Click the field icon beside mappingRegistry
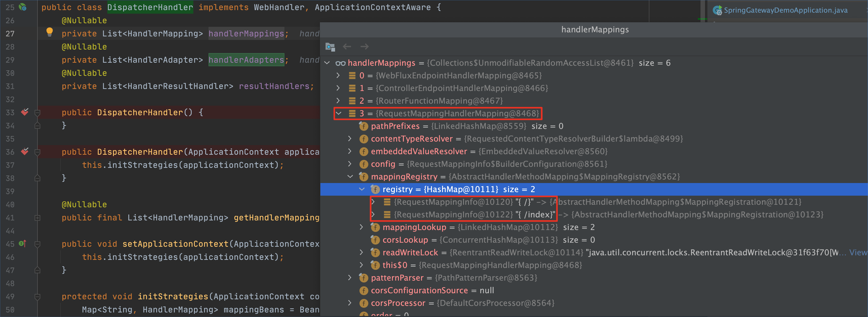The height and width of the screenshot is (317, 868). (364, 177)
